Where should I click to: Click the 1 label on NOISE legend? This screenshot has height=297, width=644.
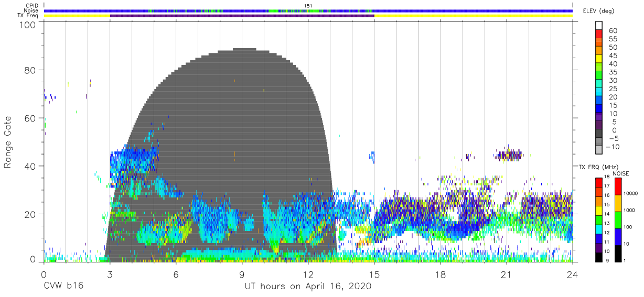[x=624, y=260]
